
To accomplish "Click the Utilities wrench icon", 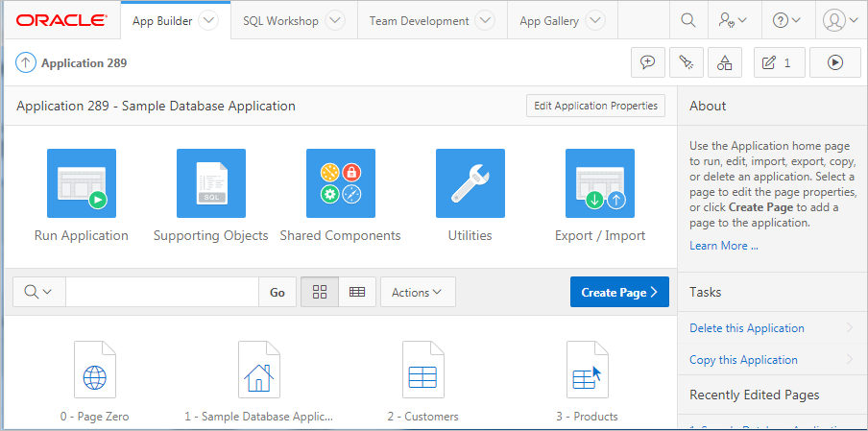I will click(x=470, y=183).
